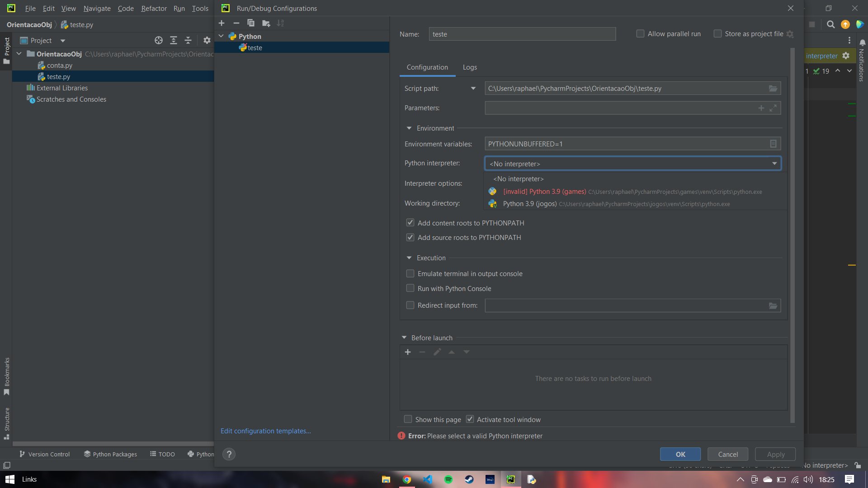The height and width of the screenshot is (488, 868).
Task: Remove selected configuration with minus icon
Action: 236,23
